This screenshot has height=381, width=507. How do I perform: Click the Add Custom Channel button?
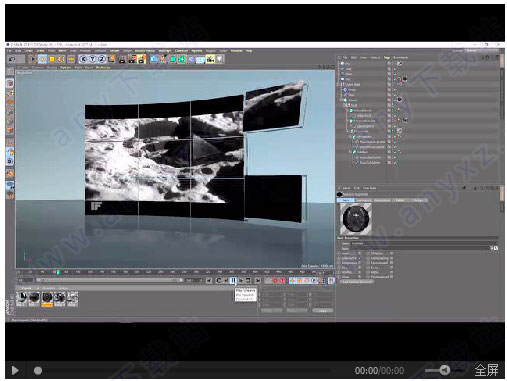click(x=356, y=282)
